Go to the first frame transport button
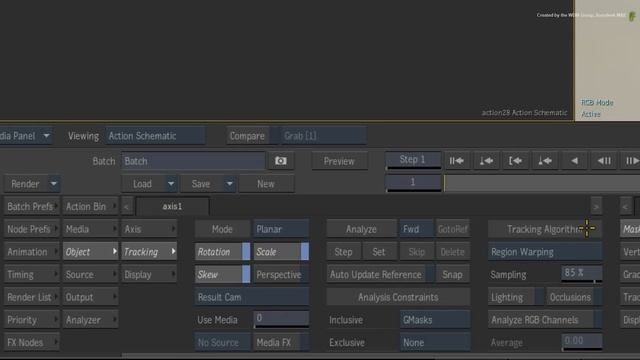The width and height of the screenshot is (640, 360). (x=456, y=161)
